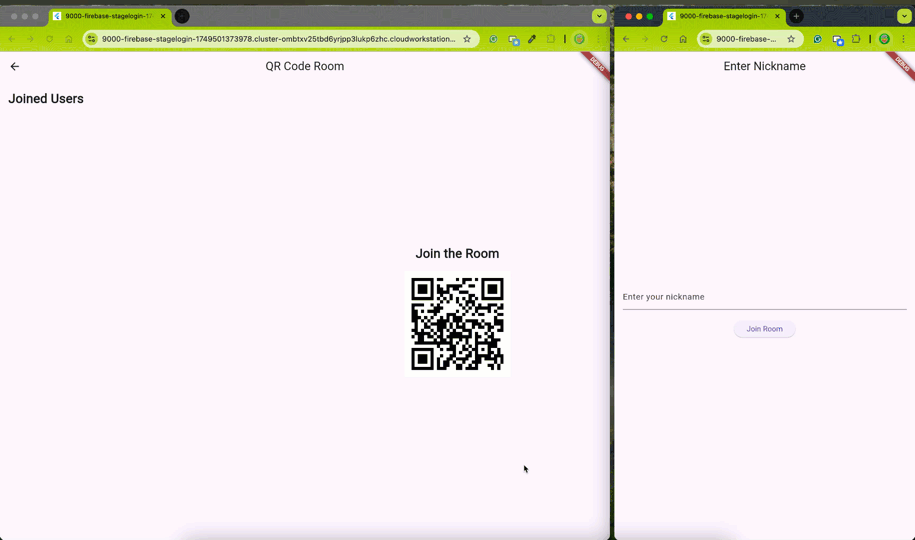Click the 'Join the Room' heading
Screen dimensions: 915x540
tap(458, 254)
